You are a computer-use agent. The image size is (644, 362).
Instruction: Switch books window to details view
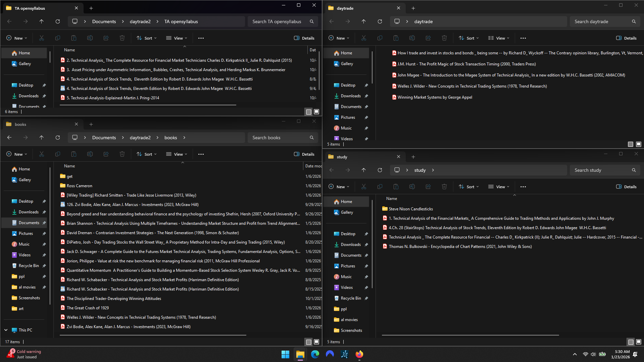(309, 342)
